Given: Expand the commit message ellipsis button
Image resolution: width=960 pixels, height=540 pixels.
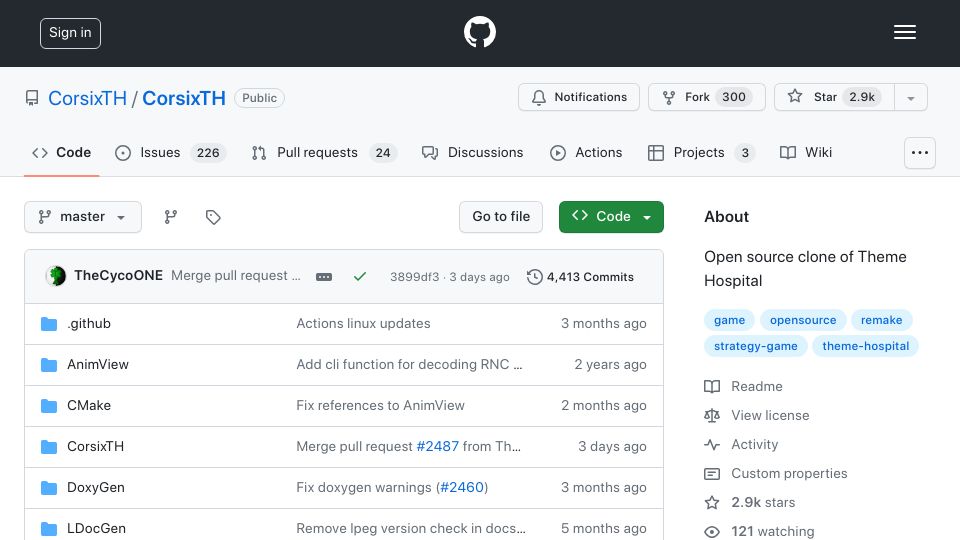Looking at the screenshot, I should [324, 277].
